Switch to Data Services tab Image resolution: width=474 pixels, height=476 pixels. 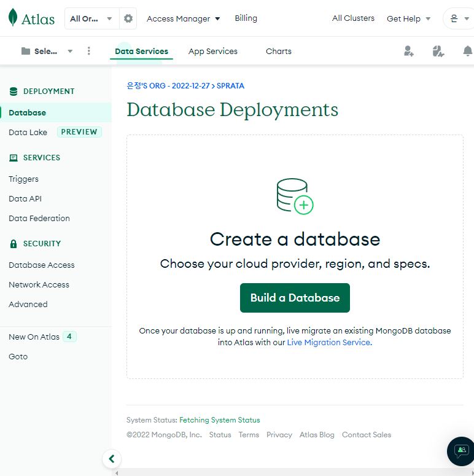tap(141, 52)
